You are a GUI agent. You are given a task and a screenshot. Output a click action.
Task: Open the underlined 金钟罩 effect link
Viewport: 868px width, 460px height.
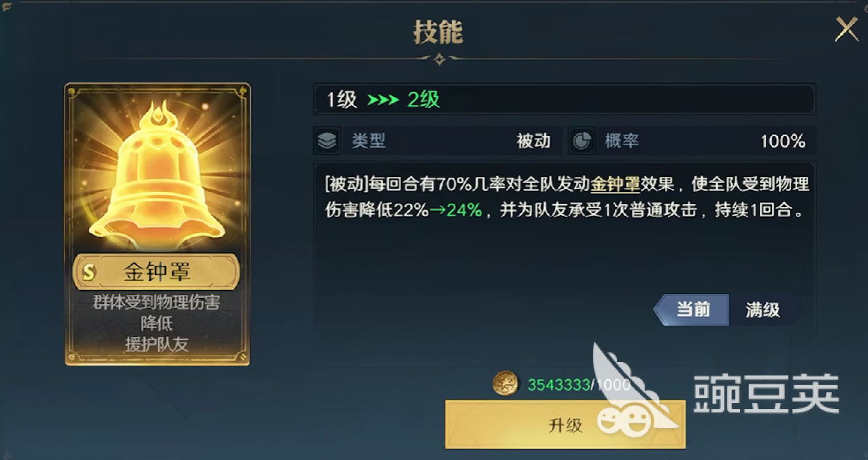tap(615, 185)
